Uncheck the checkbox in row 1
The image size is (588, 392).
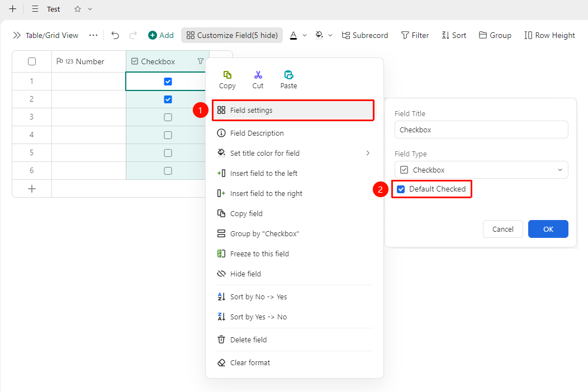(168, 82)
